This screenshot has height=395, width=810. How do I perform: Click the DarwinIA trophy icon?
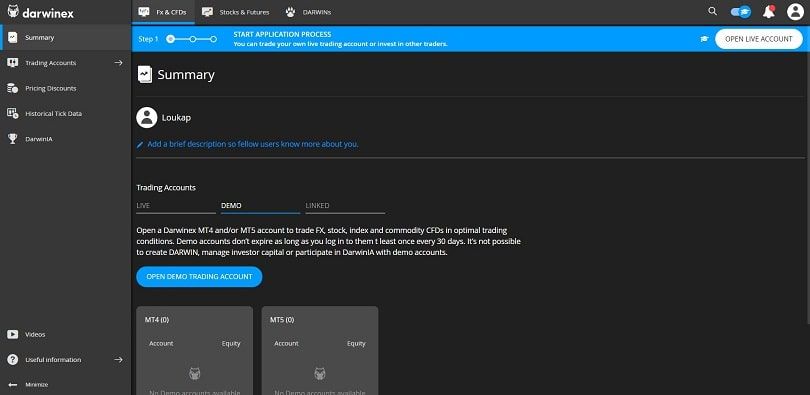point(12,139)
